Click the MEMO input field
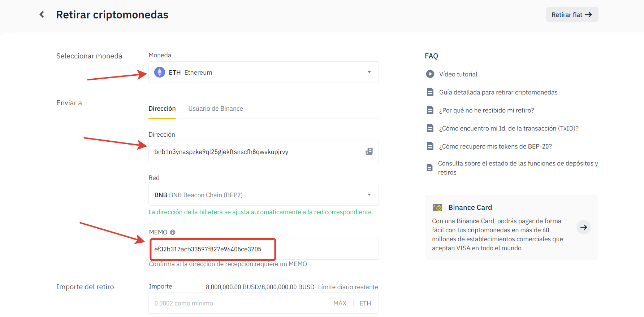The height and width of the screenshot is (317, 644). pos(263,249)
